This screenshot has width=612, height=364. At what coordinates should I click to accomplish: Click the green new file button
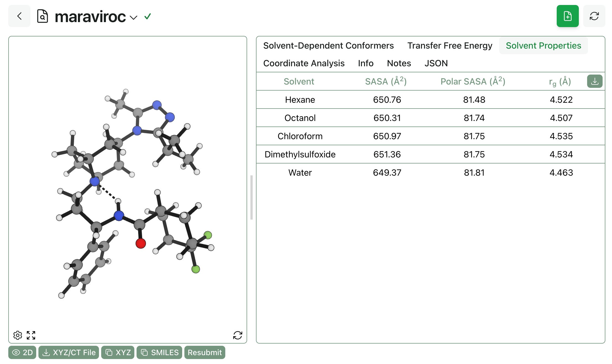(x=567, y=16)
